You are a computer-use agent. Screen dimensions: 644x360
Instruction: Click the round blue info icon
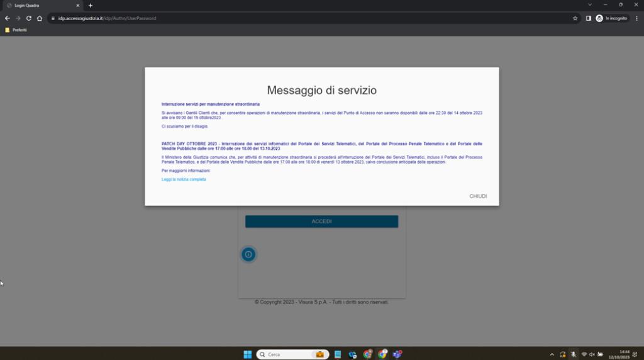pyautogui.click(x=248, y=254)
